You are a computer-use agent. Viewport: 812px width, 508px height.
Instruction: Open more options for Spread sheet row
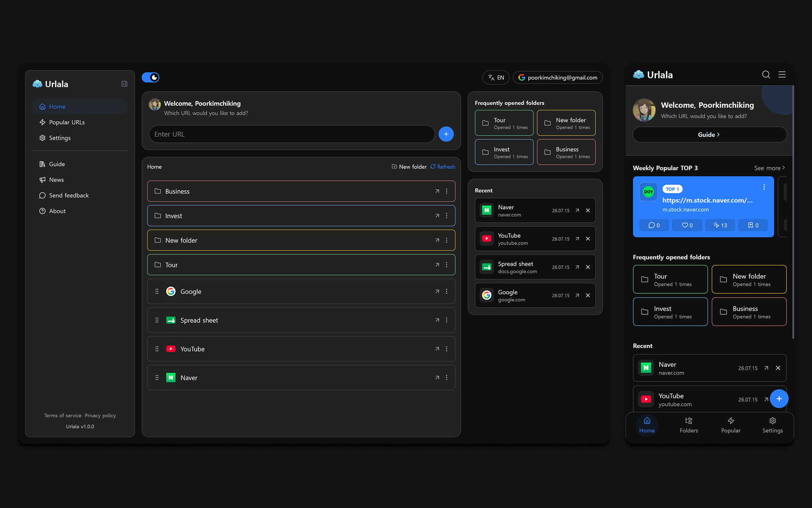tap(447, 320)
